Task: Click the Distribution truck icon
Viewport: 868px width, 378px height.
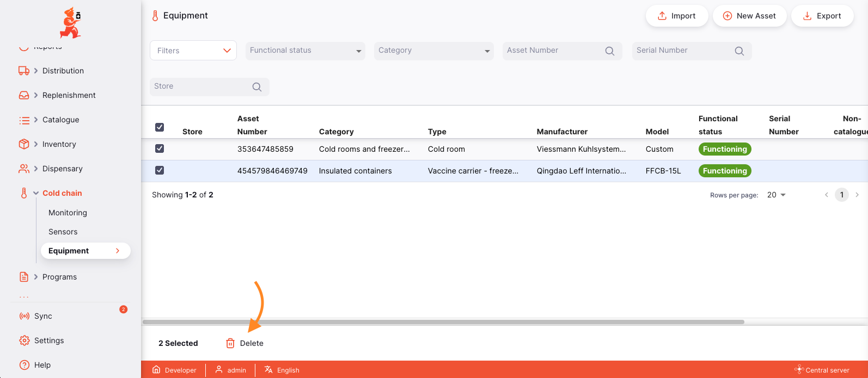Action: [24, 71]
